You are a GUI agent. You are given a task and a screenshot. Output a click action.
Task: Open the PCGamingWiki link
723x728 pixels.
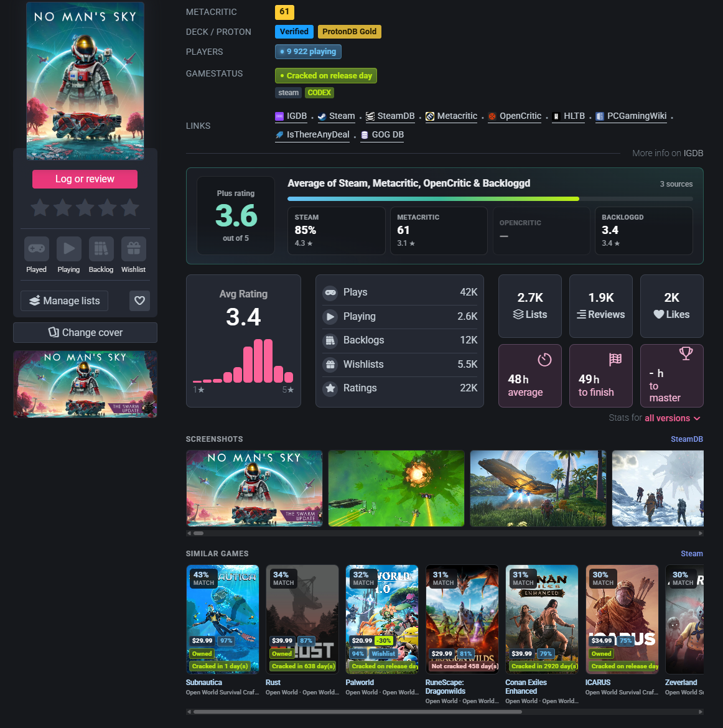[x=631, y=116]
